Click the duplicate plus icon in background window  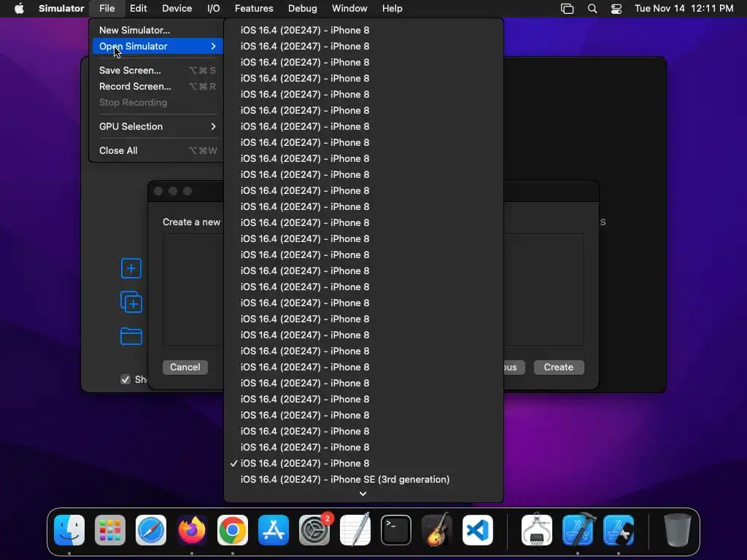click(x=131, y=303)
